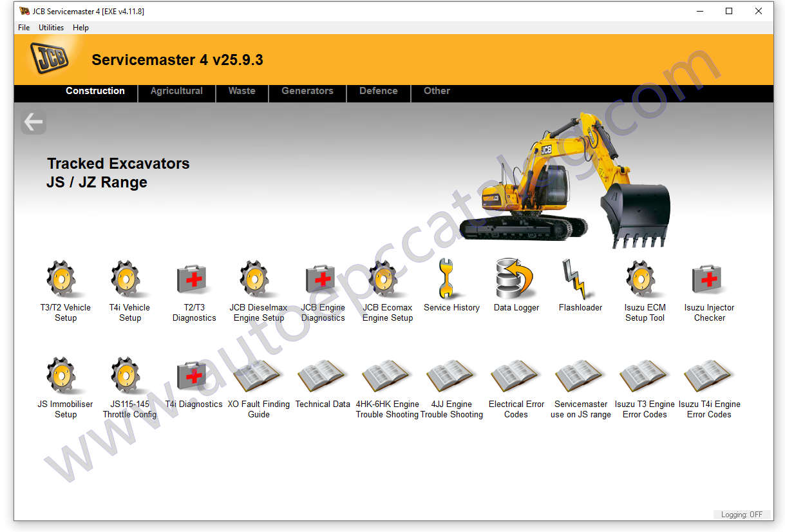Toggle the Logging OFF indicator

pos(742,515)
